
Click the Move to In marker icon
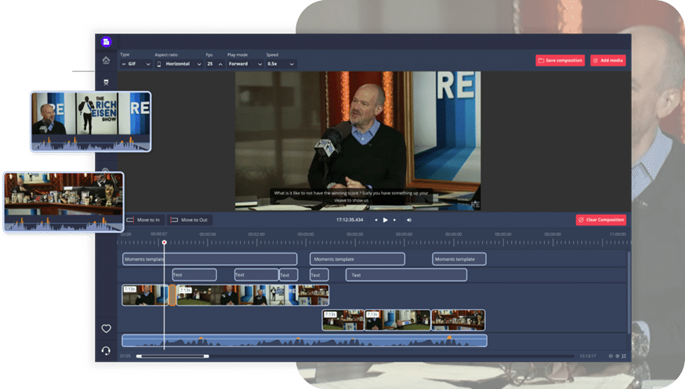(x=130, y=220)
